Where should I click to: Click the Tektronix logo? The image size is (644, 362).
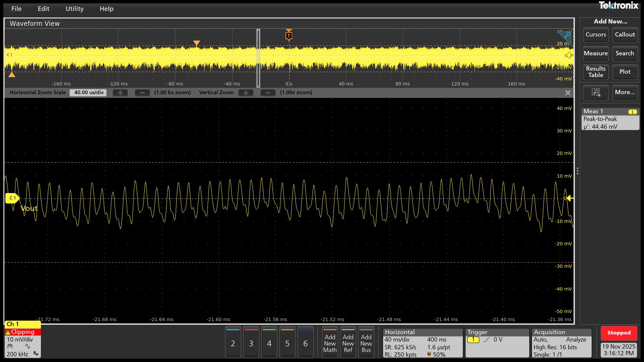click(619, 5)
